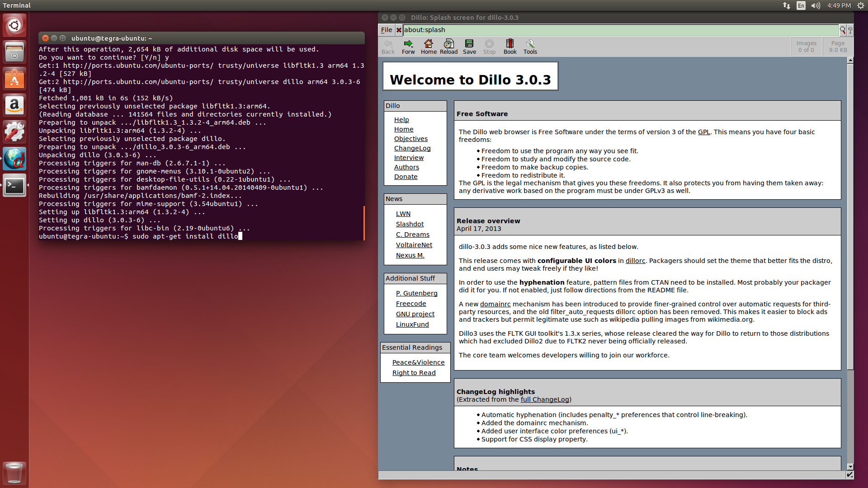The width and height of the screenshot is (868, 488).
Task: Click the ChangeLog link in Dillo sidebar
Action: click(x=412, y=148)
